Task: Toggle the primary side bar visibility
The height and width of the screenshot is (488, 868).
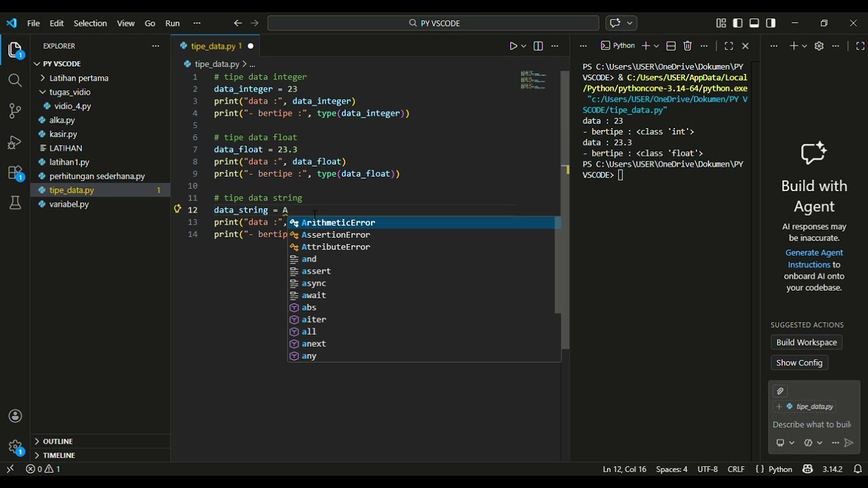Action: click(738, 23)
